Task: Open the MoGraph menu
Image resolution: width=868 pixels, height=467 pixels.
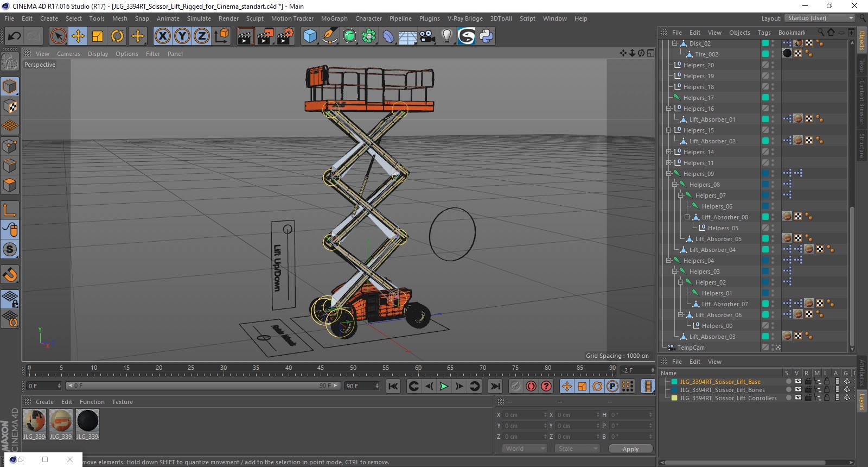Action: [334, 18]
